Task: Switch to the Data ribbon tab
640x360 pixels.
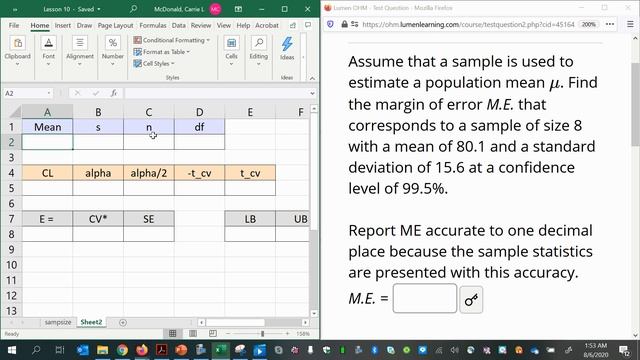Action: point(178,25)
